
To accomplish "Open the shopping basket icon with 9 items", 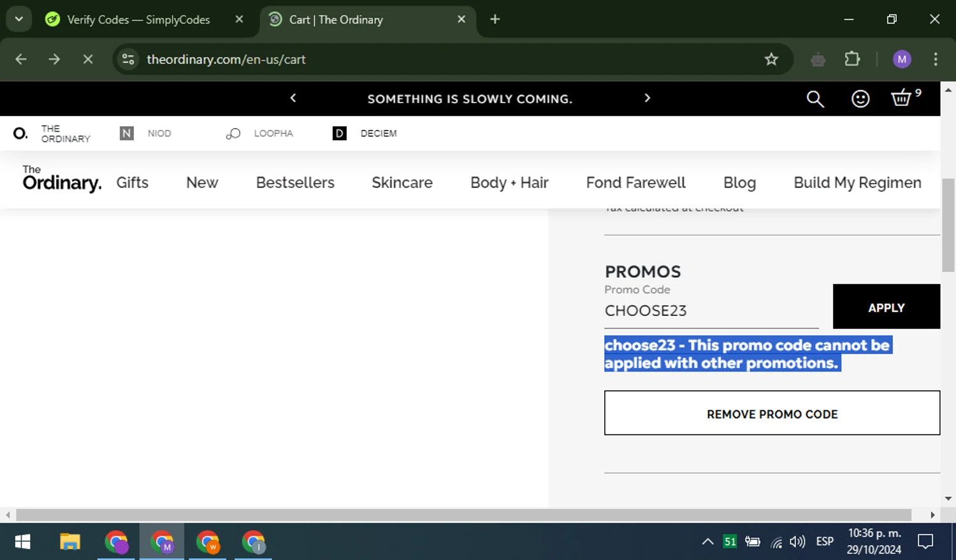I will coord(906,97).
